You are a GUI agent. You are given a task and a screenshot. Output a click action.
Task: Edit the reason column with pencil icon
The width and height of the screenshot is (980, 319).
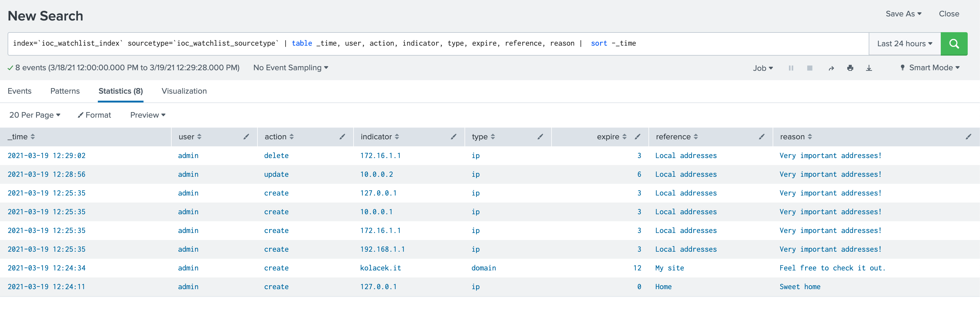click(x=969, y=136)
